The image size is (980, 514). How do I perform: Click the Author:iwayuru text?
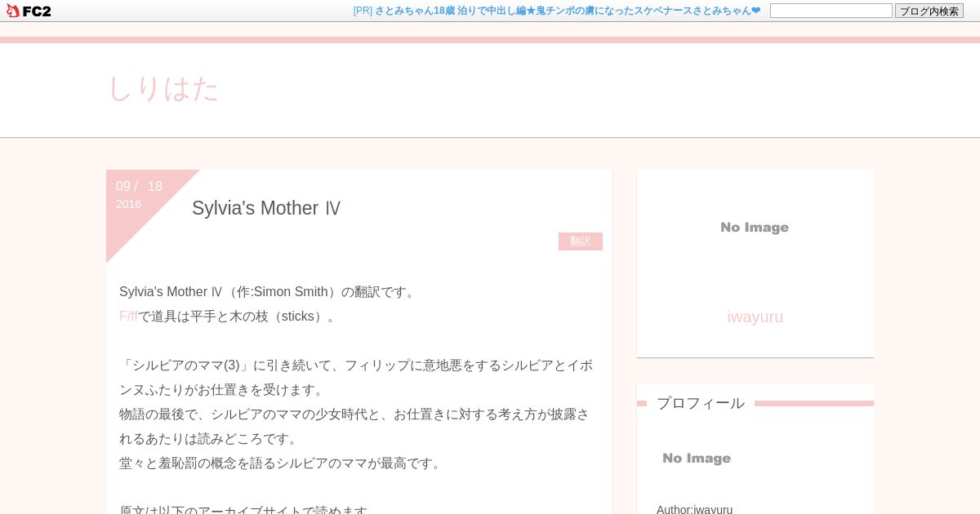pos(694,509)
